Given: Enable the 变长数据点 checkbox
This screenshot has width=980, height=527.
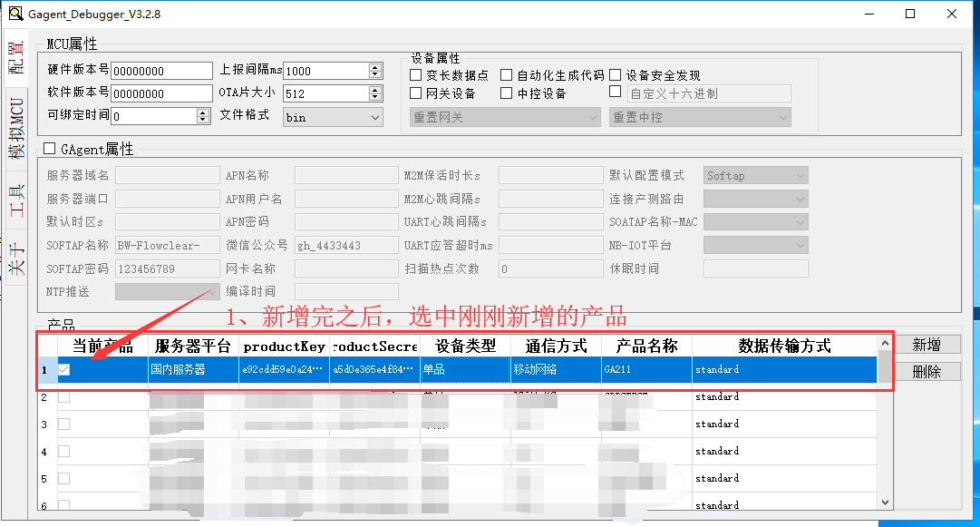Looking at the screenshot, I should pyautogui.click(x=416, y=75).
